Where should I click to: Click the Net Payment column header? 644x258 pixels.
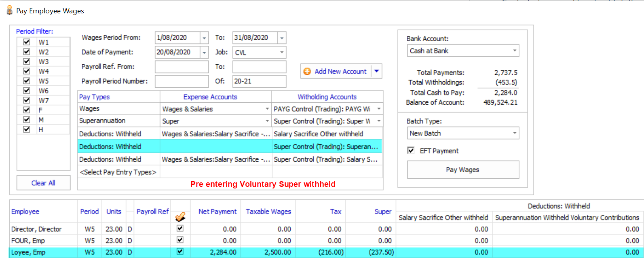(x=217, y=211)
